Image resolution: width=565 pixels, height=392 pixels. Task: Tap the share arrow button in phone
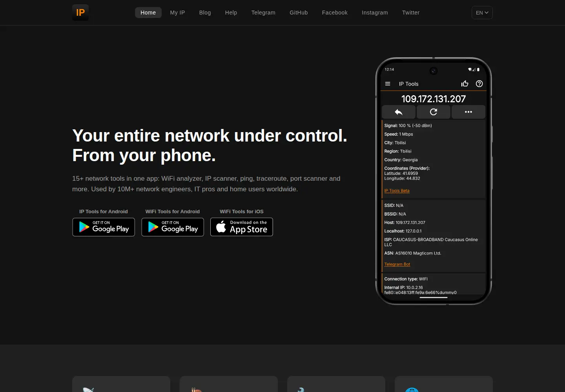(x=399, y=112)
